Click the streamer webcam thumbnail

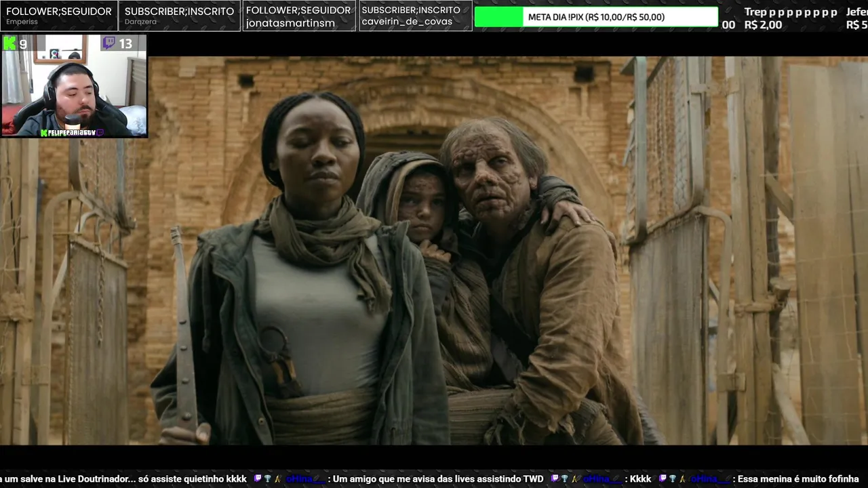pos(74,86)
